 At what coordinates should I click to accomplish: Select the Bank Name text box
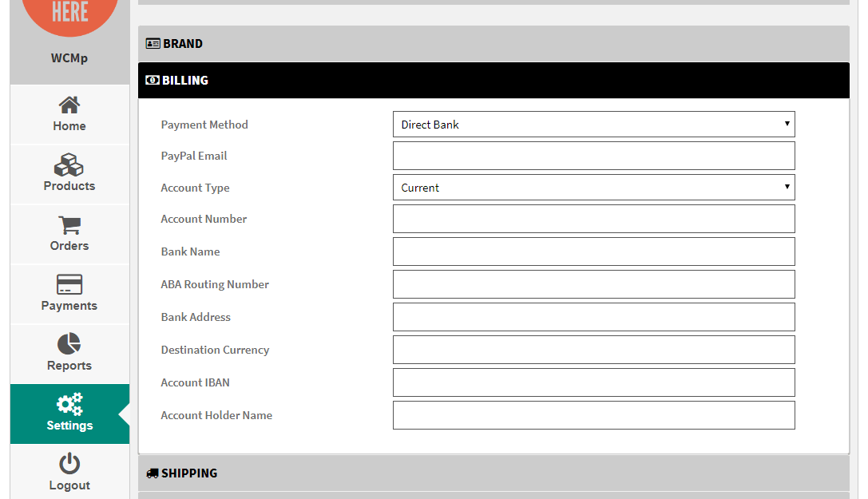[593, 251]
